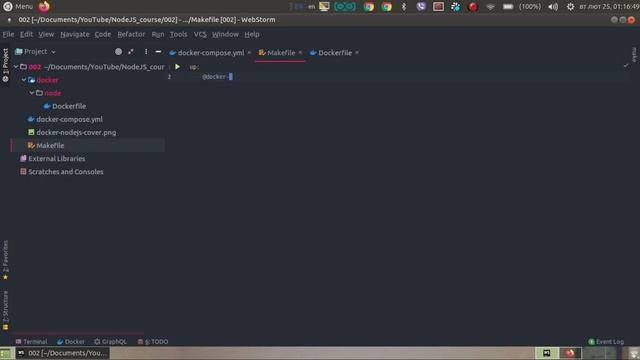Open the View menu
The height and width of the screenshot is (360, 640).
(46, 34)
